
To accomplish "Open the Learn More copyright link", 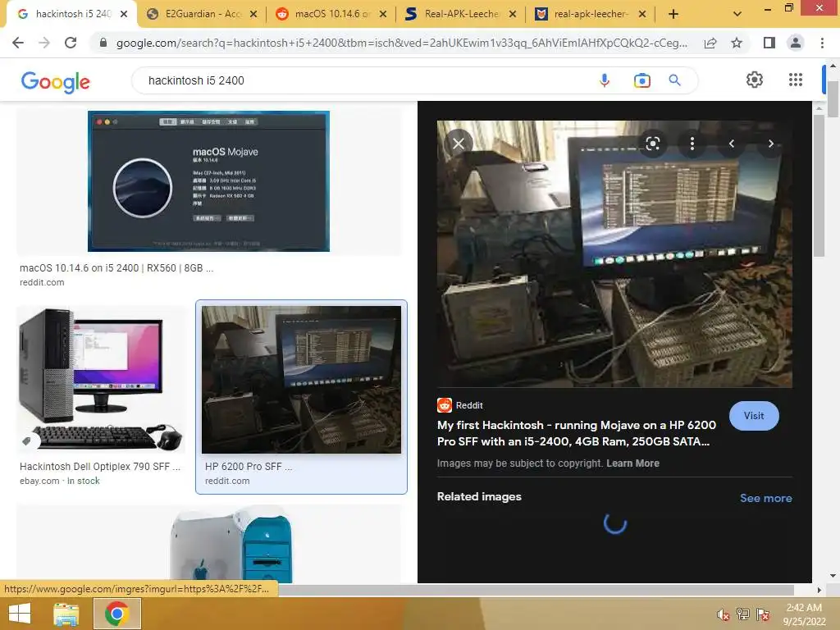I will tap(632, 463).
